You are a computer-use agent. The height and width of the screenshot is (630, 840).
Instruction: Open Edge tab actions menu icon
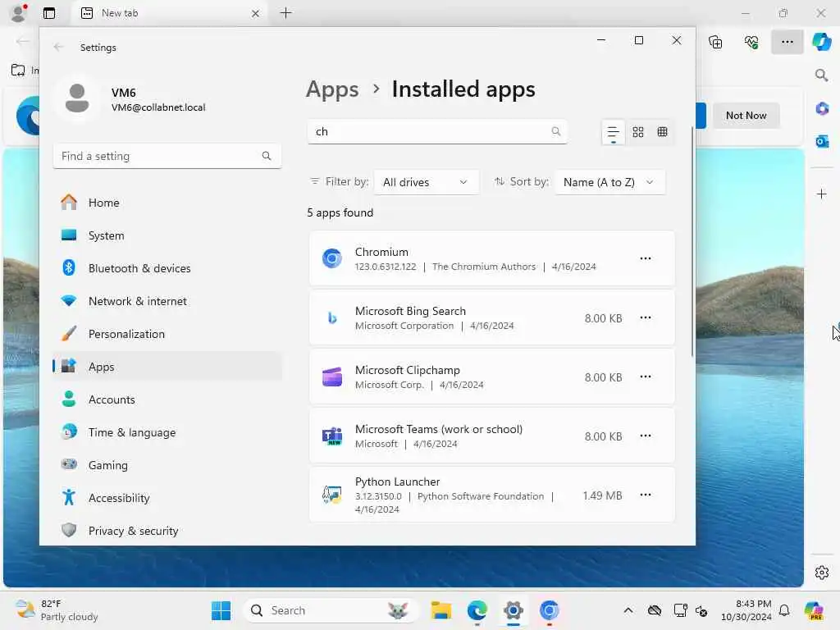click(49, 13)
